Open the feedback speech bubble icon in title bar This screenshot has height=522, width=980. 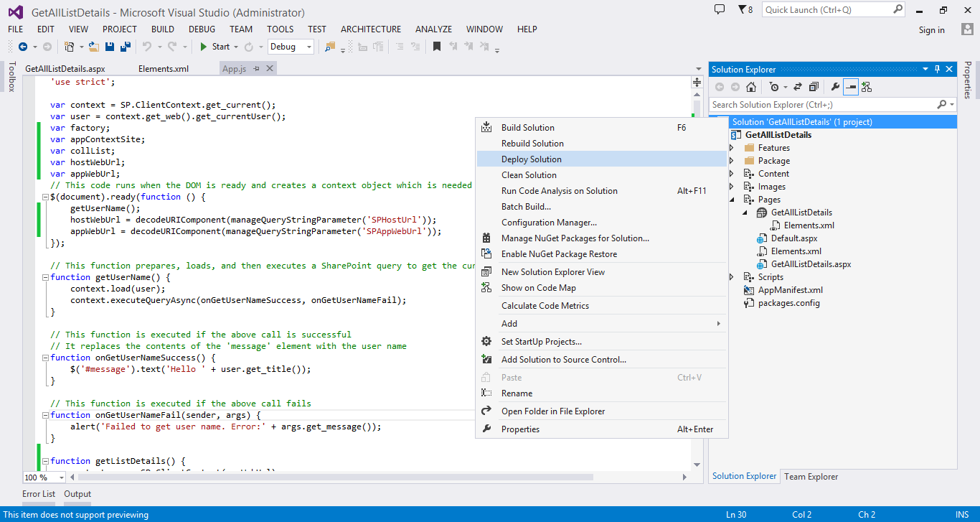pyautogui.click(x=720, y=9)
